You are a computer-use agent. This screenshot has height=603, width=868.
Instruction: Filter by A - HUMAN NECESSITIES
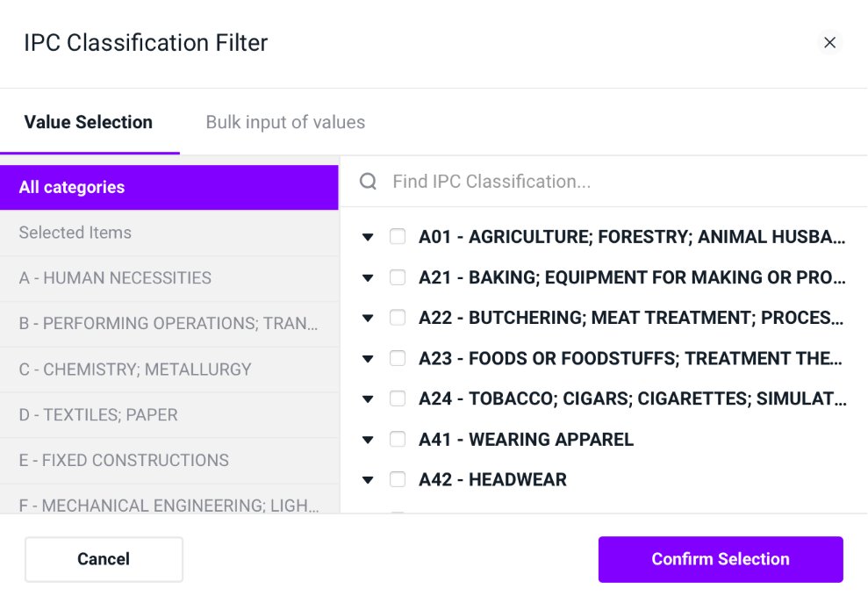169,278
